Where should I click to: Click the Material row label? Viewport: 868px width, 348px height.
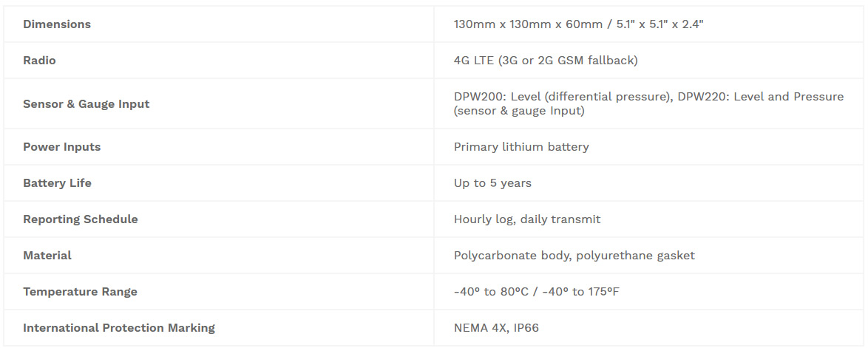pos(47,256)
